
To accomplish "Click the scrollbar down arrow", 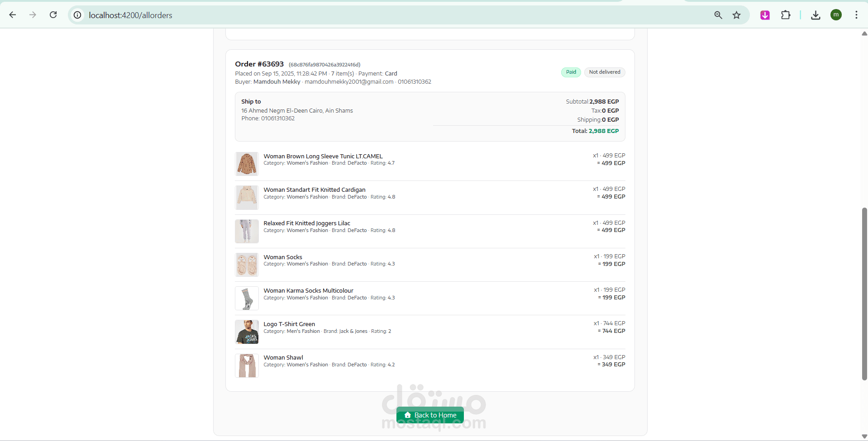I will (x=864, y=436).
